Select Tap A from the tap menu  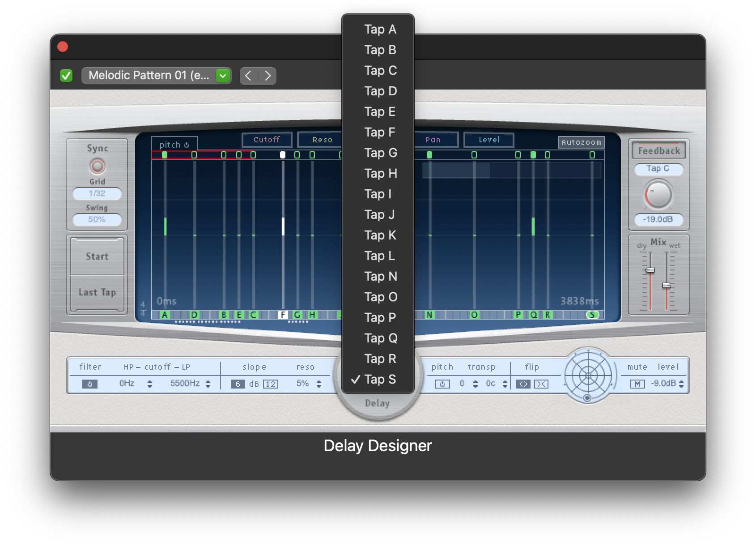click(378, 29)
